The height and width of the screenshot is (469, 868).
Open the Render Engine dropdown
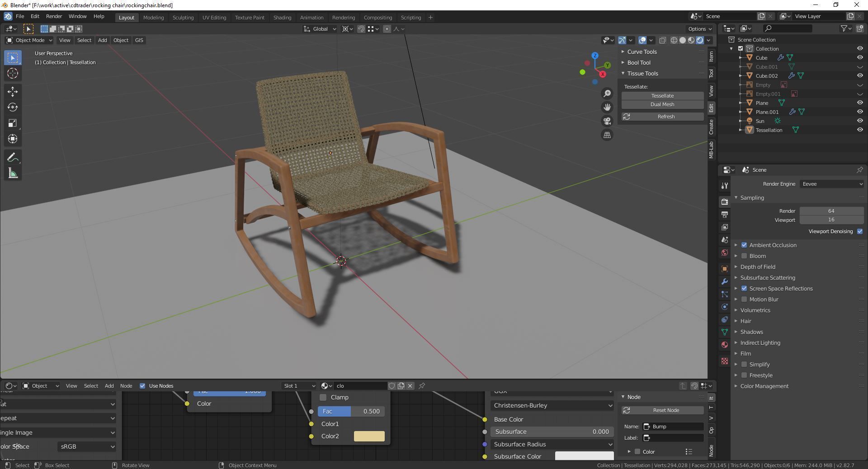coord(832,184)
